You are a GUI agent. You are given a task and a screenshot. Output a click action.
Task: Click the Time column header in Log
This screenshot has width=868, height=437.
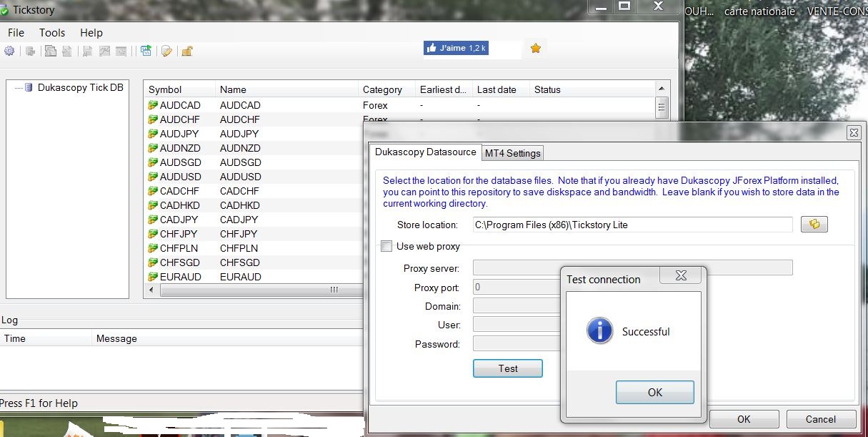click(46, 338)
